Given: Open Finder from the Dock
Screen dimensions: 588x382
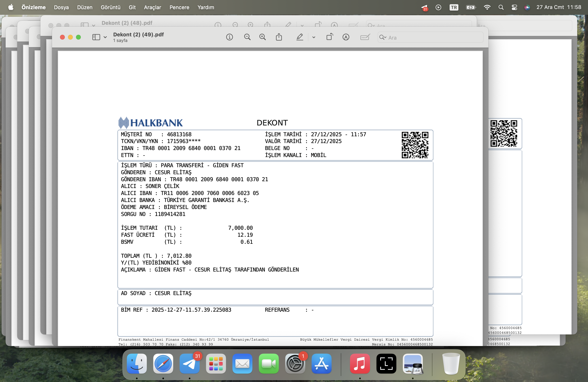Looking at the screenshot, I should coord(137,363).
